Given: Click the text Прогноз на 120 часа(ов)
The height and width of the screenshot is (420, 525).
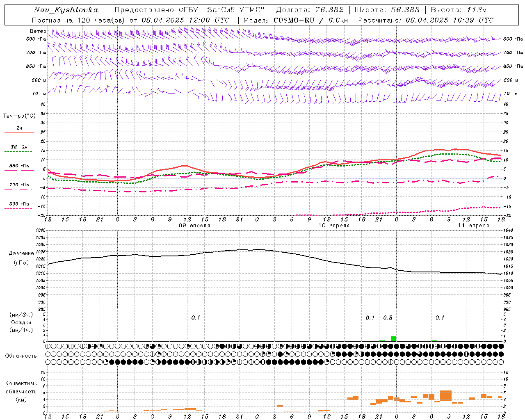Looking at the screenshot, I should [x=79, y=20].
